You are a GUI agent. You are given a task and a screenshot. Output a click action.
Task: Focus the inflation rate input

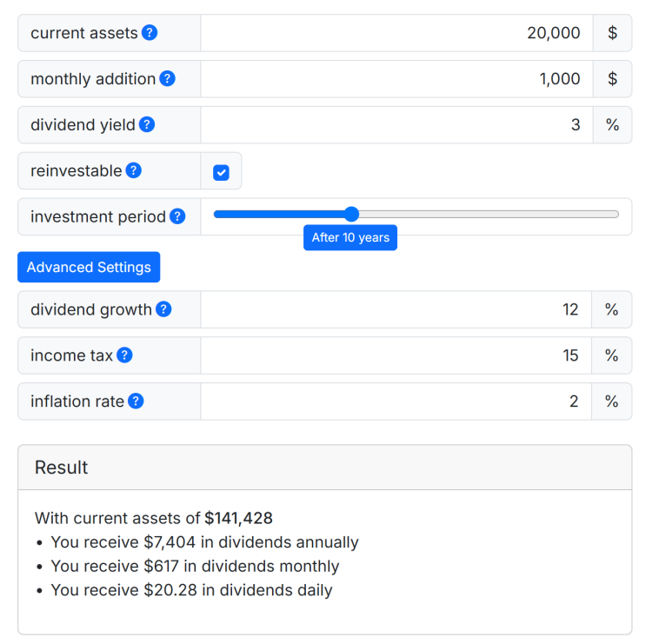[396, 402]
